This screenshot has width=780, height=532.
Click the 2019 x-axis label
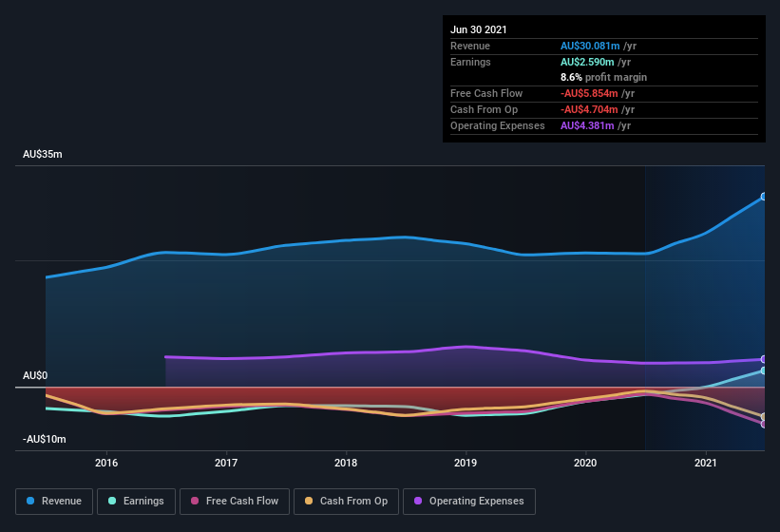pyautogui.click(x=466, y=463)
